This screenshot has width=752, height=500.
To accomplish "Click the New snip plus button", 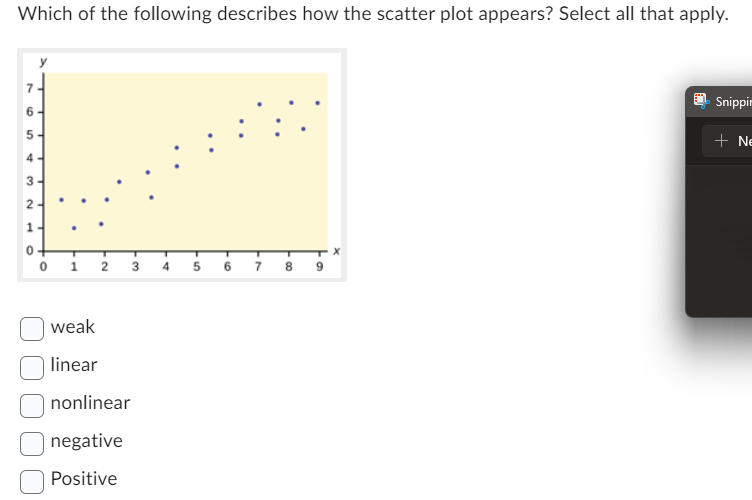I will 721,140.
